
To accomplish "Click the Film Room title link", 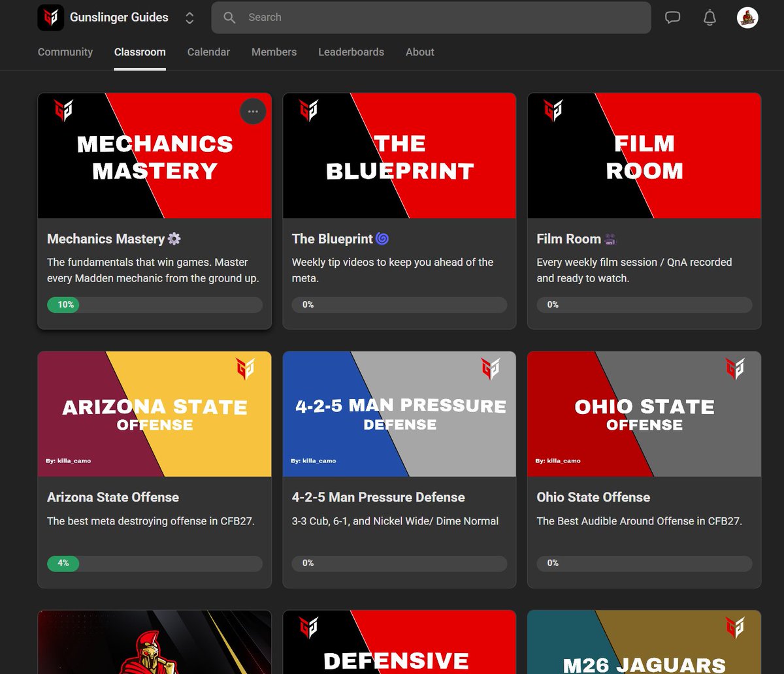I will [568, 239].
